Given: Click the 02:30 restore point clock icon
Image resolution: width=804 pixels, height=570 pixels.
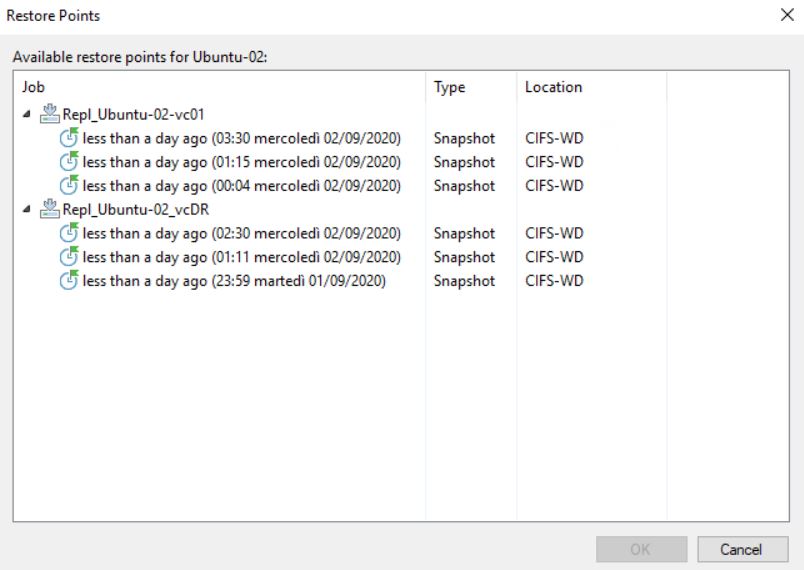Looking at the screenshot, I should pos(69,233).
